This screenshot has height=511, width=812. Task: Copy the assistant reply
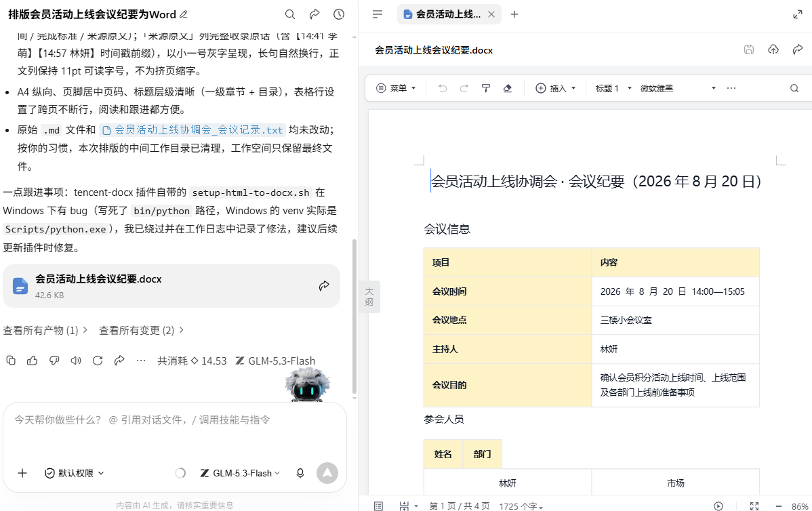[11, 361]
